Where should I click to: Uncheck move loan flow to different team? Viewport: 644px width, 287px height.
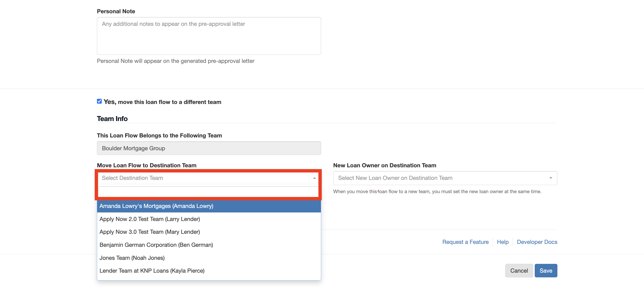click(x=99, y=101)
